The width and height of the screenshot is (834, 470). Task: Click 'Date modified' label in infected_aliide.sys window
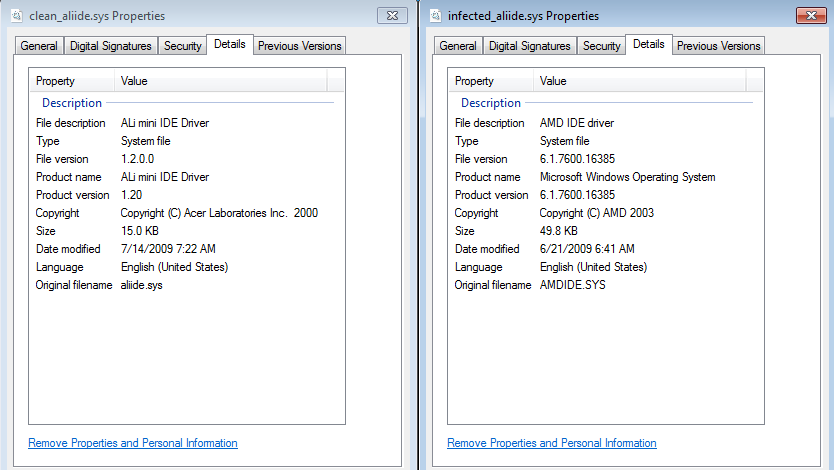(487, 249)
